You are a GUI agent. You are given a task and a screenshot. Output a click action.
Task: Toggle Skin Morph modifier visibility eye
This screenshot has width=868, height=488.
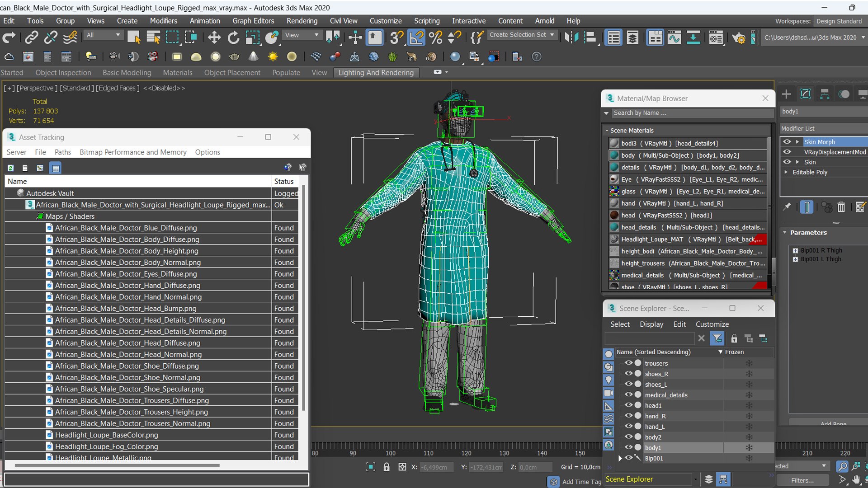pyautogui.click(x=787, y=142)
